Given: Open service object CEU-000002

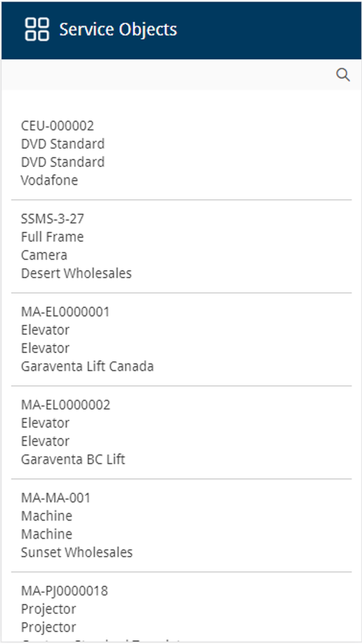Looking at the screenshot, I should tap(57, 126).
